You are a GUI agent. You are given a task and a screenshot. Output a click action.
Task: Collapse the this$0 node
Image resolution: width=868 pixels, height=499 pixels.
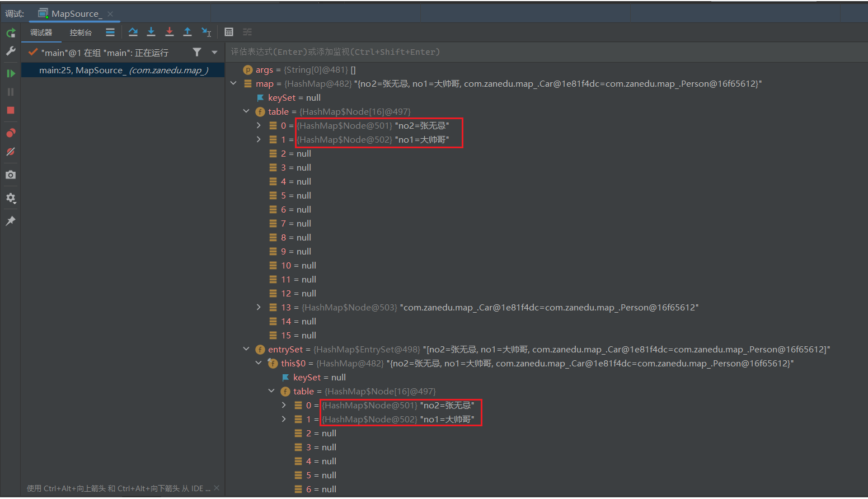click(x=259, y=363)
